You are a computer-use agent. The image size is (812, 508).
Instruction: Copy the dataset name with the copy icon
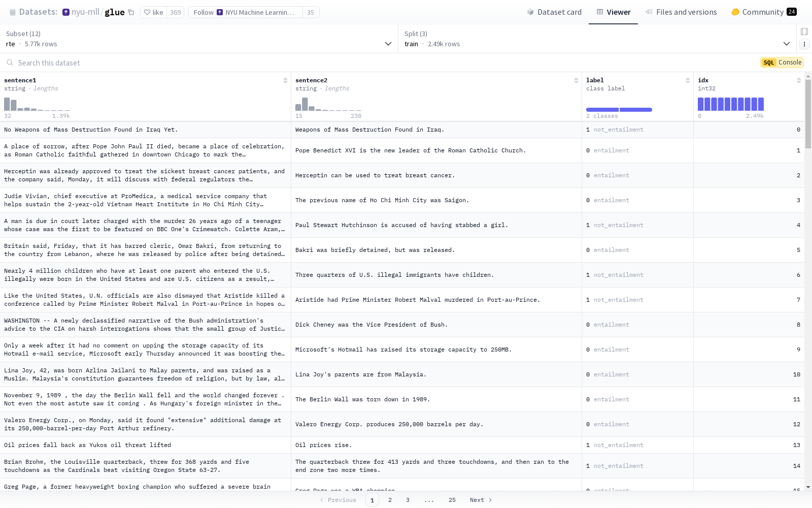(131, 12)
